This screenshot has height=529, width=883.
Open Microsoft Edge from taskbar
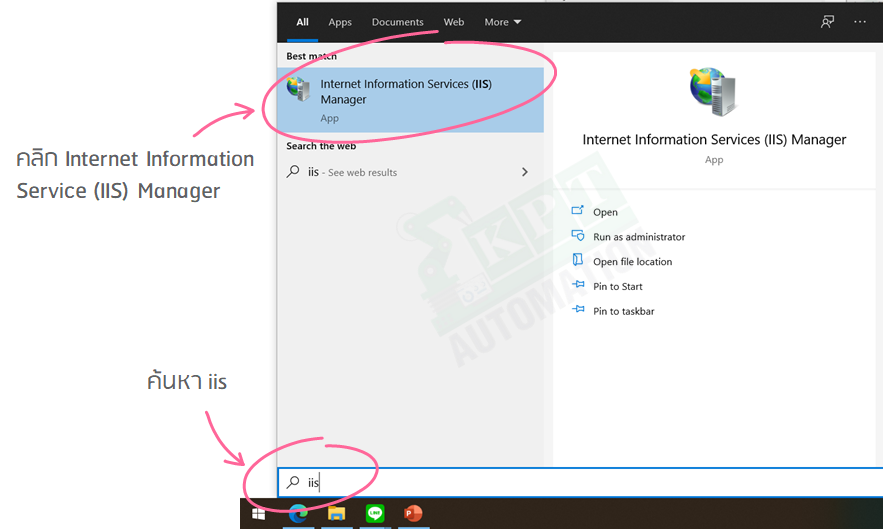click(x=298, y=513)
